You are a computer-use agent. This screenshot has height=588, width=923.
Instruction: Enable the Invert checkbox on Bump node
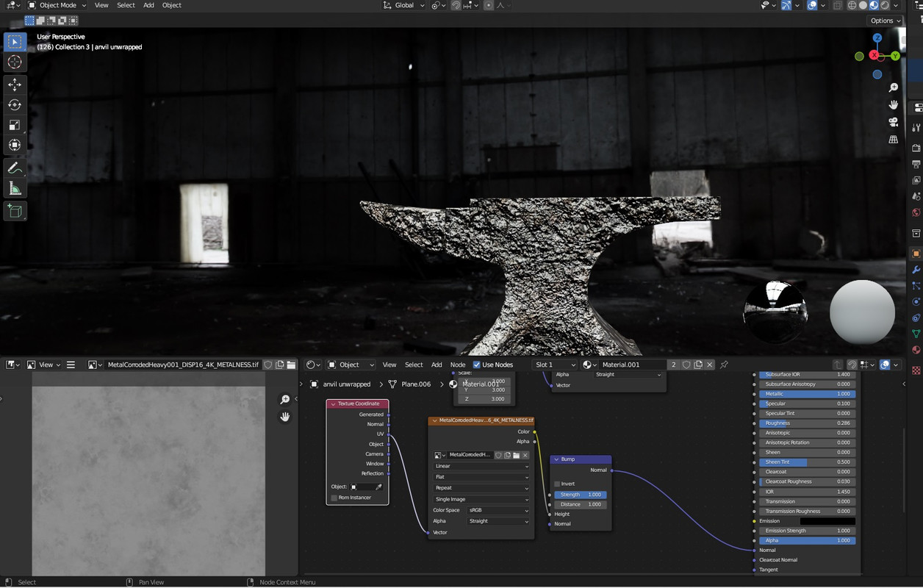[x=557, y=484]
